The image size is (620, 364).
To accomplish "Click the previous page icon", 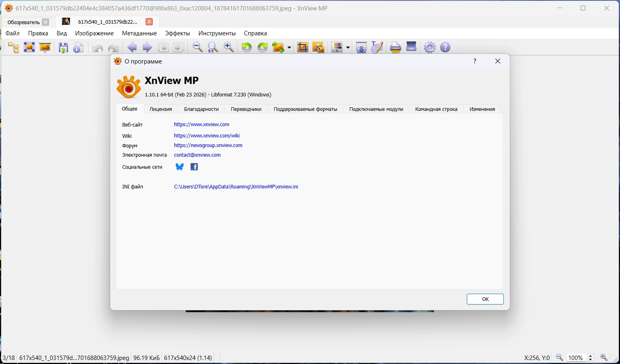I will (163, 47).
